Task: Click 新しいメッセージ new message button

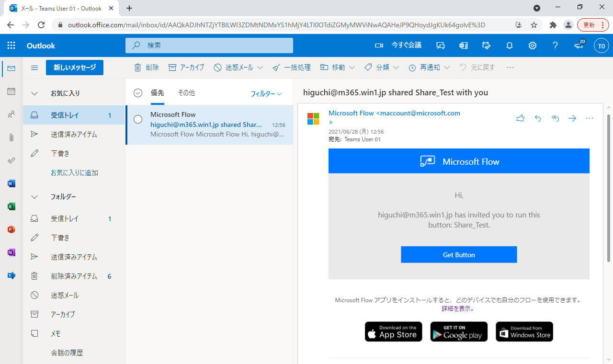Action: click(x=75, y=68)
